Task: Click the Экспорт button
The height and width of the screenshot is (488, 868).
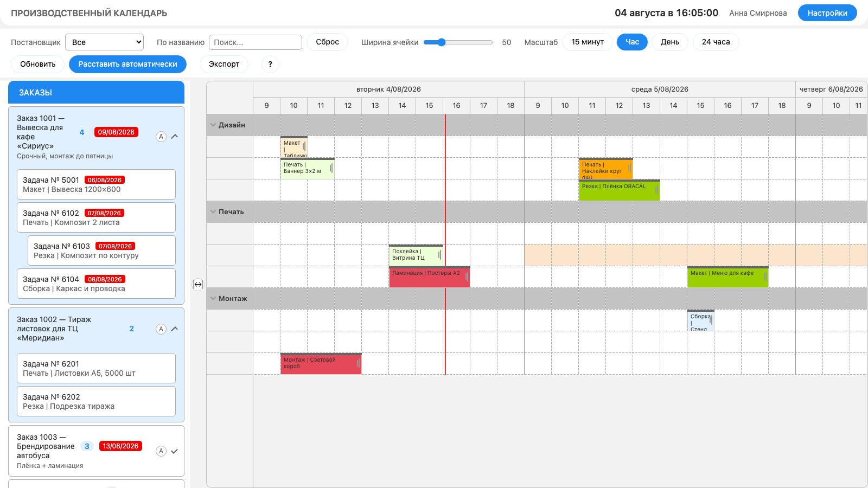Action: pyautogui.click(x=224, y=64)
